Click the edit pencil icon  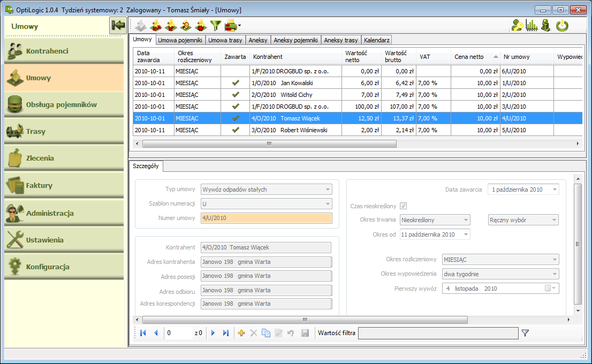279,332
